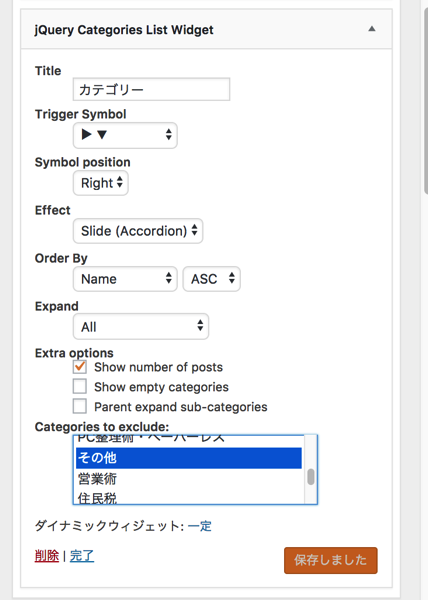The image size is (428, 600).
Task: Open the Order By Name dropdown
Action: point(125,279)
